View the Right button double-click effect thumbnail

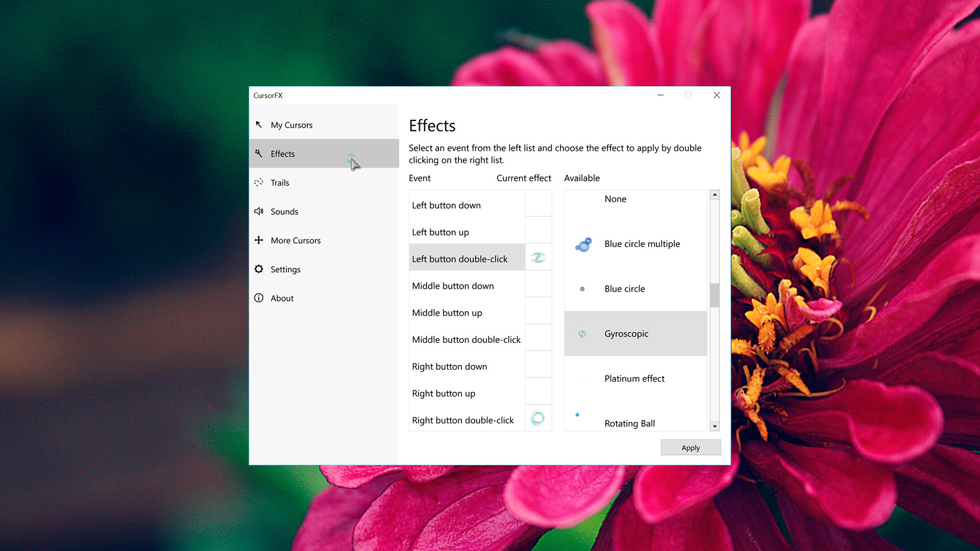point(538,418)
